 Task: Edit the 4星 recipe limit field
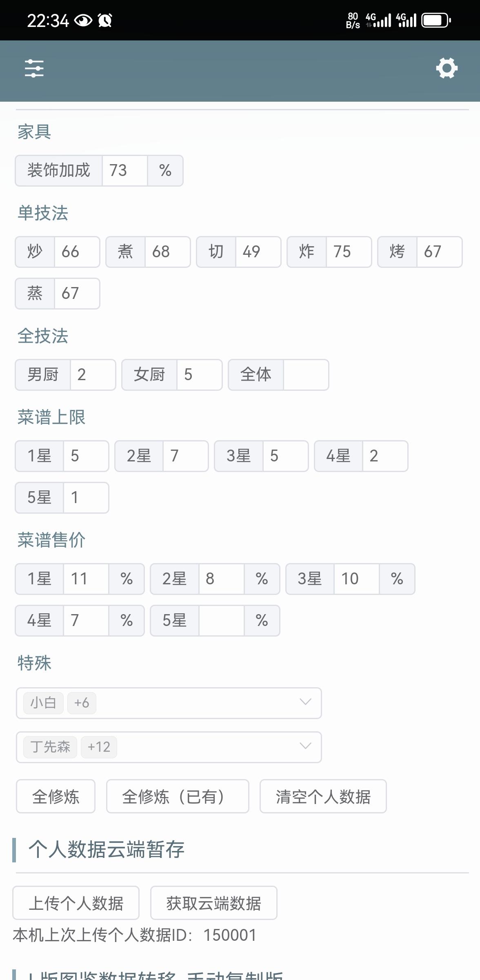tap(384, 456)
